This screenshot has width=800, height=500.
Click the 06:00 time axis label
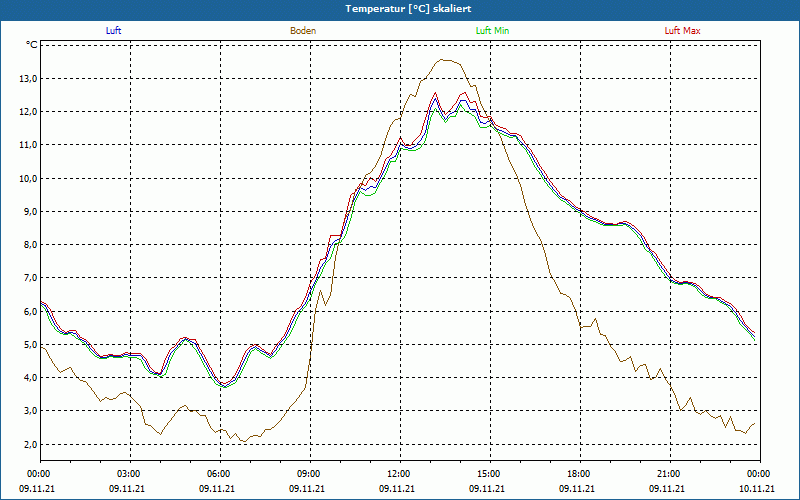pyautogui.click(x=220, y=474)
